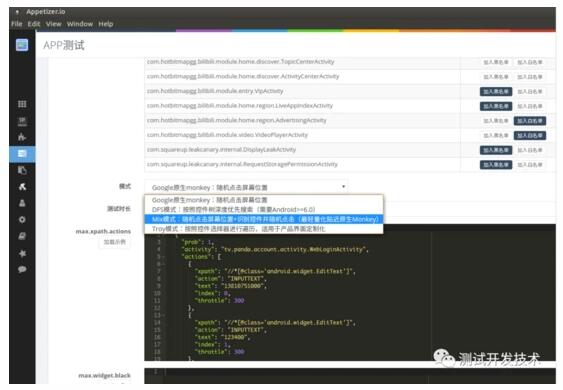This screenshot has height=390, width=563.
Task: Click the star icon in the sidebar
Action: (22, 253)
